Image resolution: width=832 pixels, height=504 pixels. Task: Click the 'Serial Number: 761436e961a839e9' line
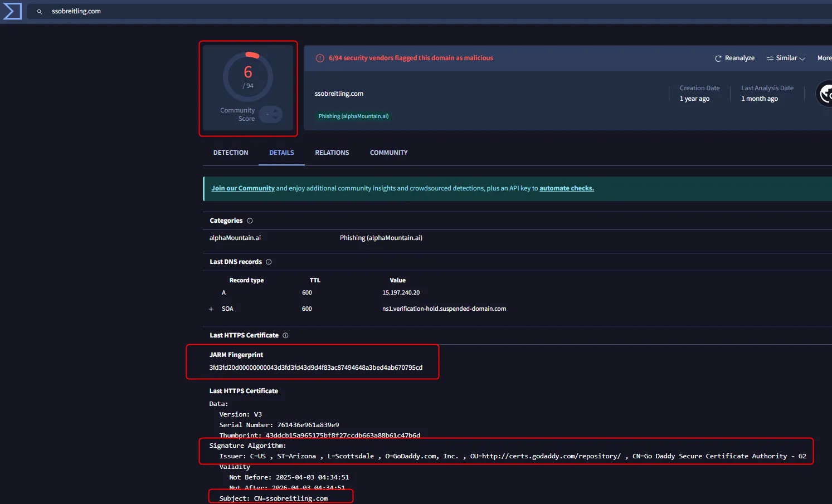click(279, 425)
